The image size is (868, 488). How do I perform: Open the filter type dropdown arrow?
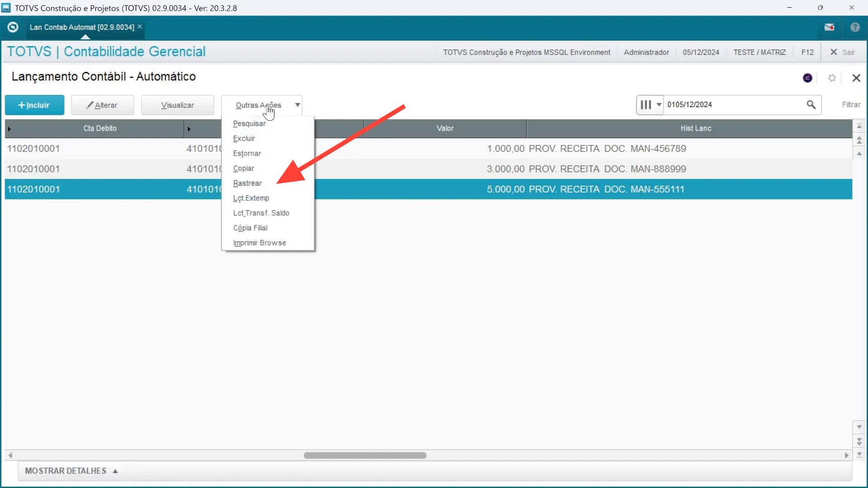[659, 104]
